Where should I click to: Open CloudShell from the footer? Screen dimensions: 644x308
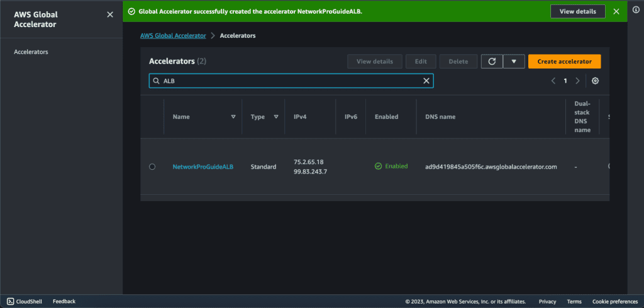25,302
